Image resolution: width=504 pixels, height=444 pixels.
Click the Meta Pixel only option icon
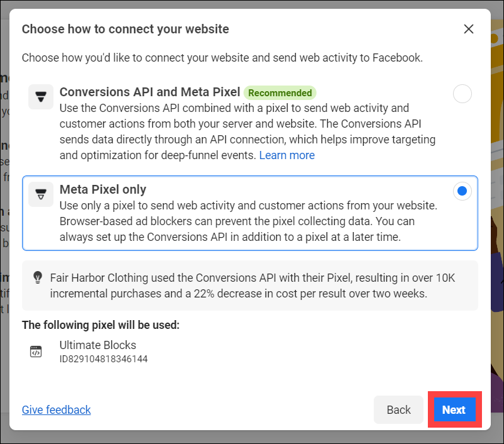(41, 194)
